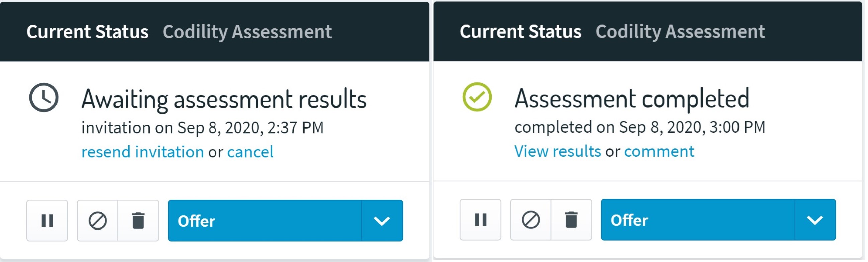Click resend invitation
Image resolution: width=868 pixels, height=262 pixels.
click(142, 152)
